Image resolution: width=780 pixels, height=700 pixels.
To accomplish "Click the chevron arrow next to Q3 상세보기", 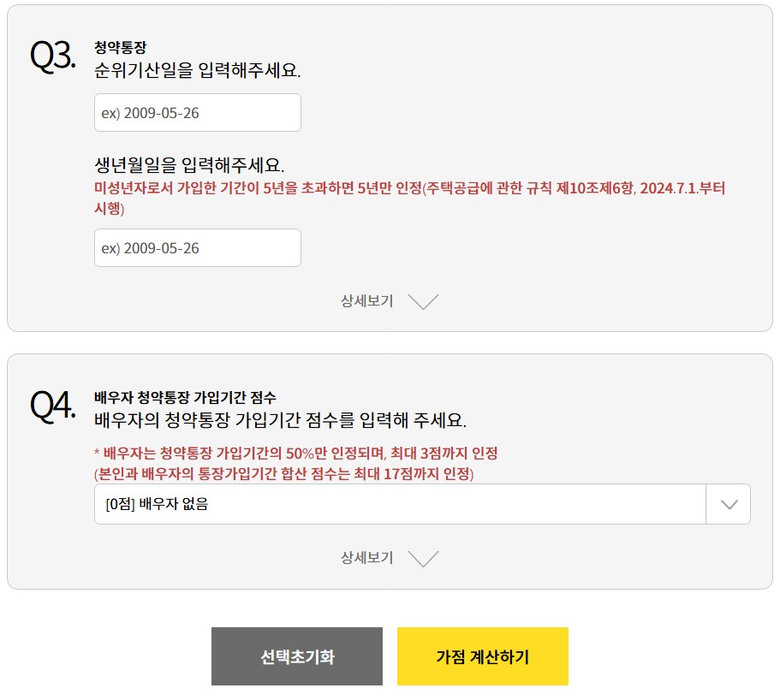I will click(423, 302).
